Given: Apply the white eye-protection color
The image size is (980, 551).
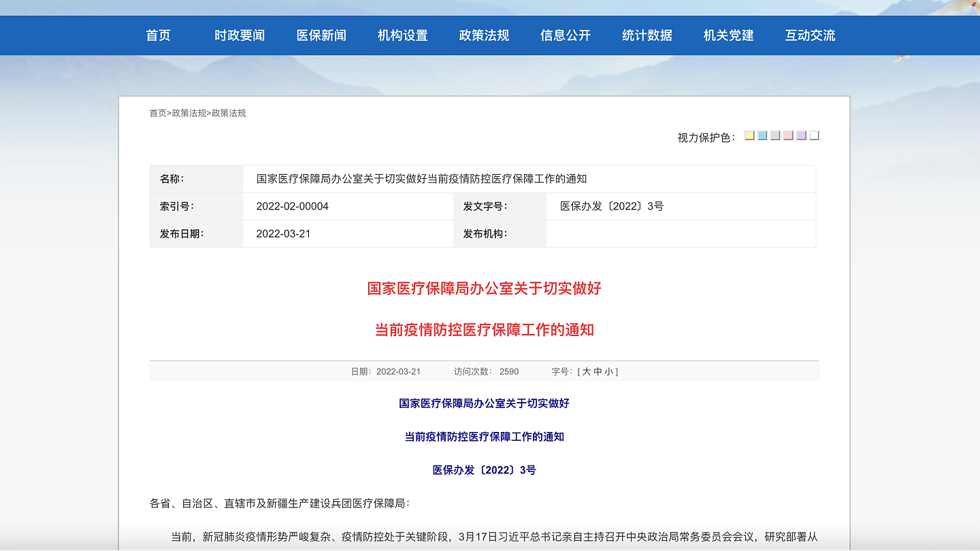Looking at the screenshot, I should pos(814,135).
